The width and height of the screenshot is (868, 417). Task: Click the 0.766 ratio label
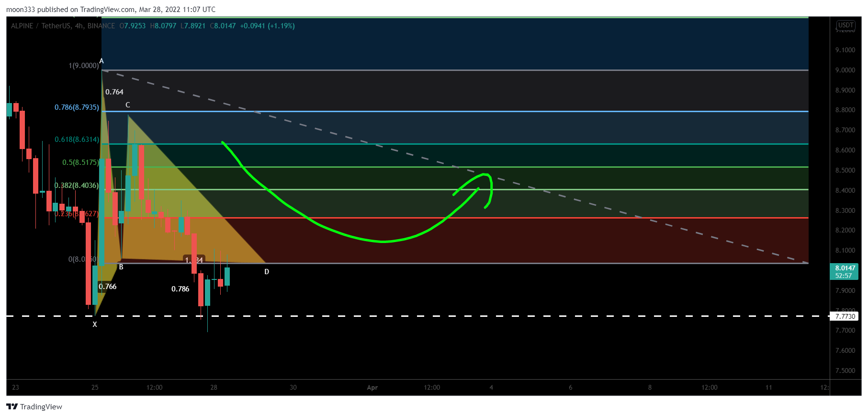(x=108, y=287)
